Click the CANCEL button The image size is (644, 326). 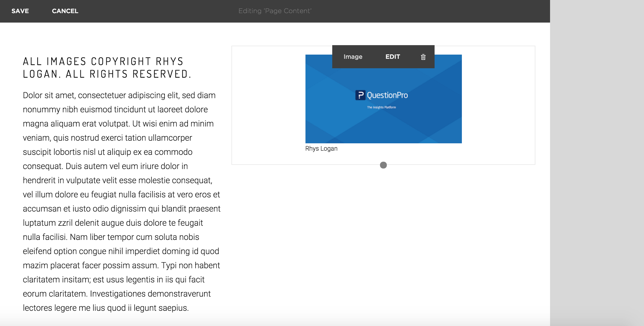point(65,11)
